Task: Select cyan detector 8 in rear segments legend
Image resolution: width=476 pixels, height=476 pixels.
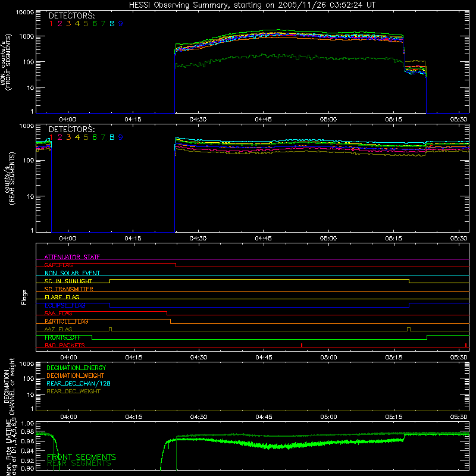Action: coord(112,137)
